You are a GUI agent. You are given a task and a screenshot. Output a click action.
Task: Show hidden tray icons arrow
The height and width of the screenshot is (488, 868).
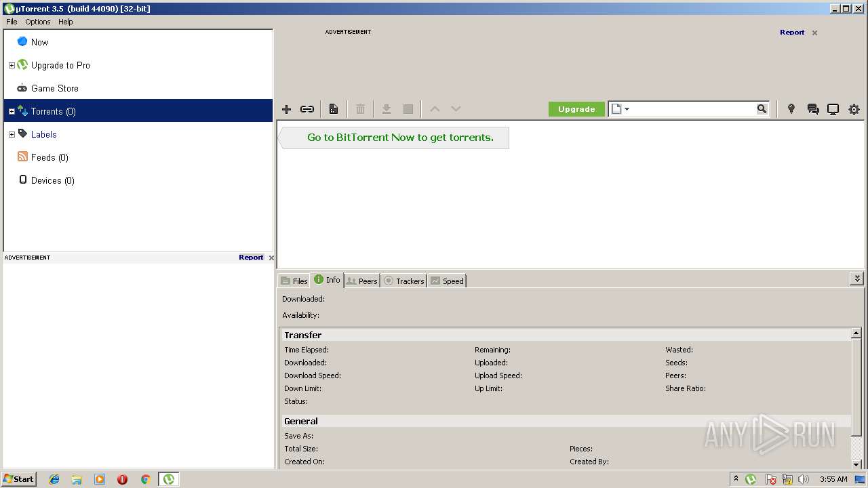click(736, 479)
